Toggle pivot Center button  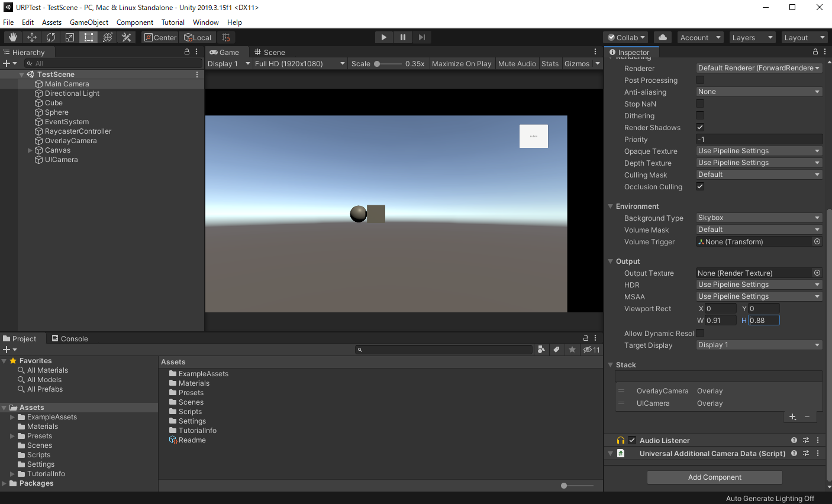click(x=160, y=37)
